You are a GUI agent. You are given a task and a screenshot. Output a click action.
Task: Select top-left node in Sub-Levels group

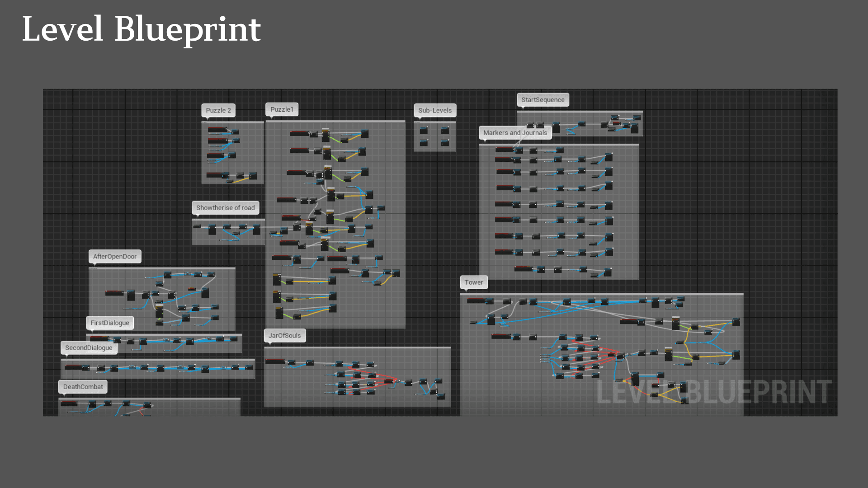424,131
